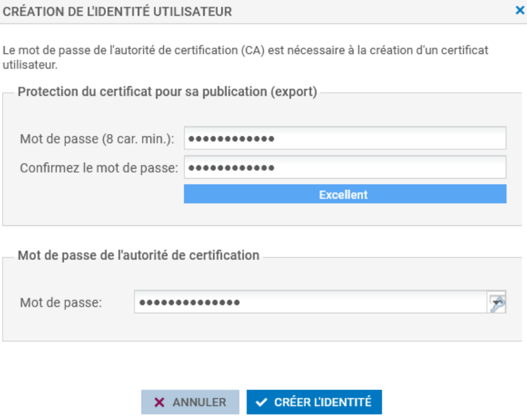Confirm with the Créer l'identité button
Viewport: 527px width, 420px height.
tap(314, 402)
